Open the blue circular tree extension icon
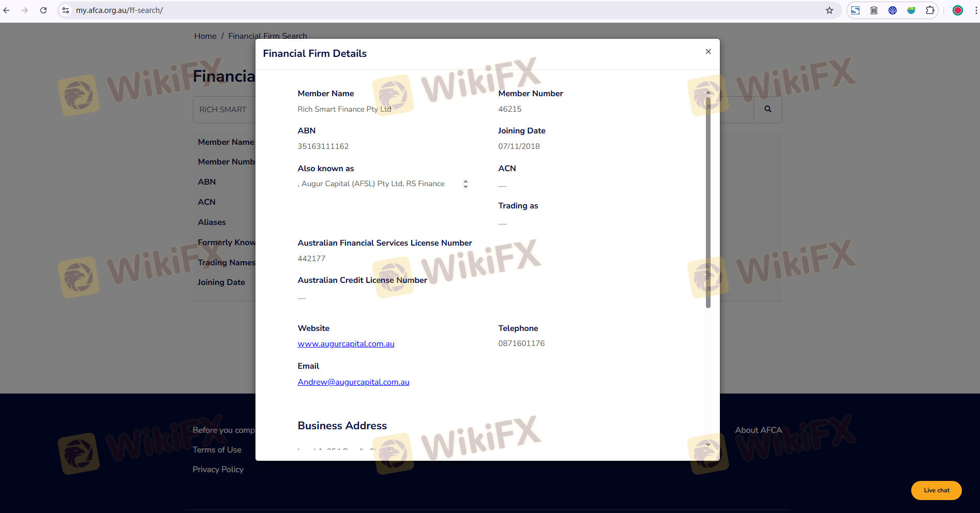The height and width of the screenshot is (513, 980). click(893, 10)
